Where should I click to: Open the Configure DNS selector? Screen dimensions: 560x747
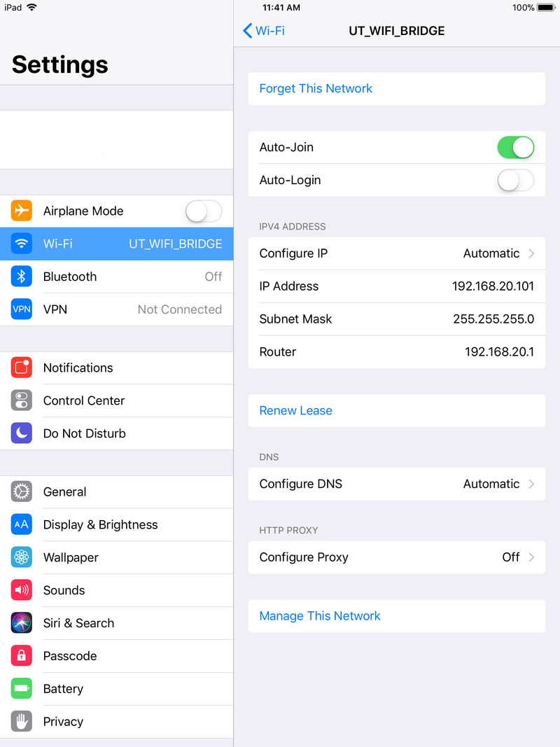396,484
